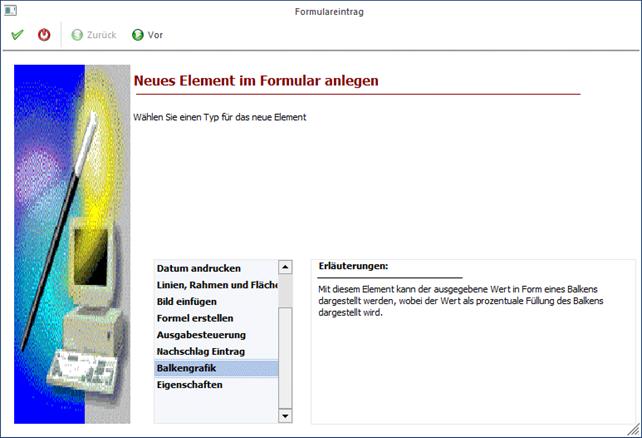Choose "Linien, Rahmen und Fläche" element type
This screenshot has height=438, width=642.
tap(215, 285)
